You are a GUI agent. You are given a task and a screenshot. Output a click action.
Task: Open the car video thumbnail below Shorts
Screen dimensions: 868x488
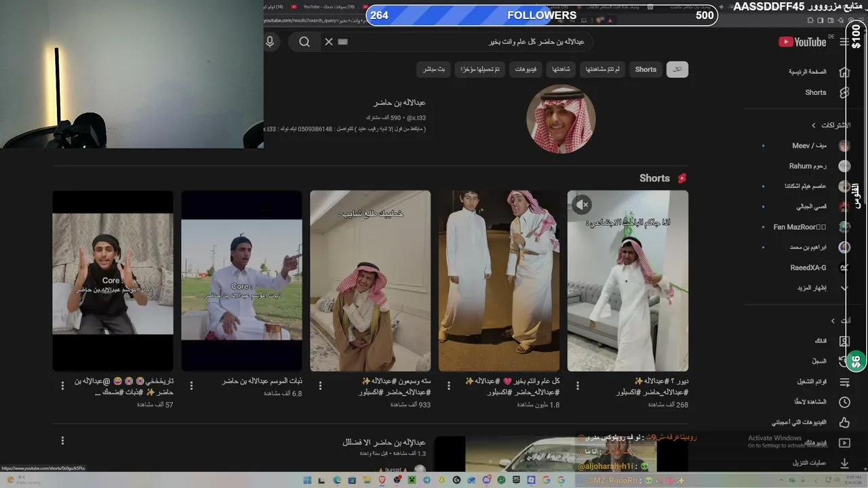coord(561,454)
